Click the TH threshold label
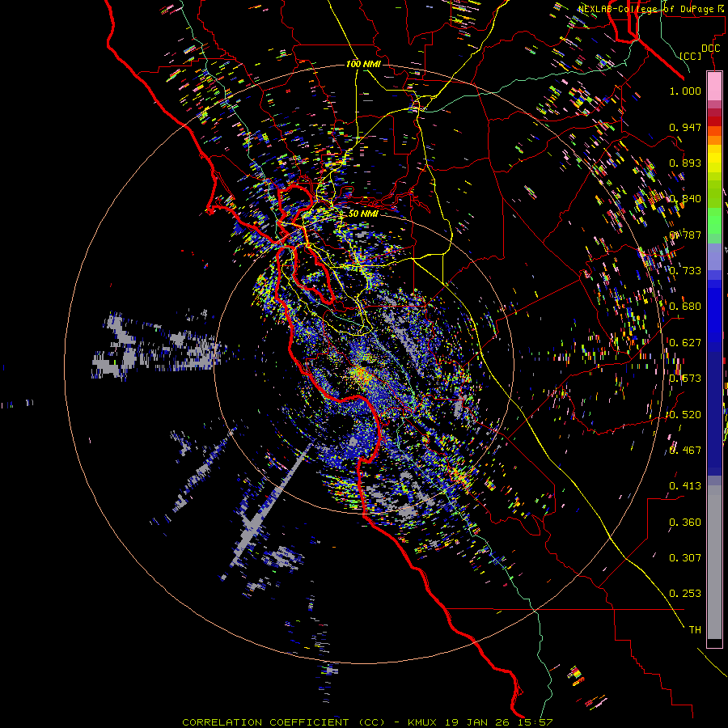The height and width of the screenshot is (728, 728). tap(695, 630)
